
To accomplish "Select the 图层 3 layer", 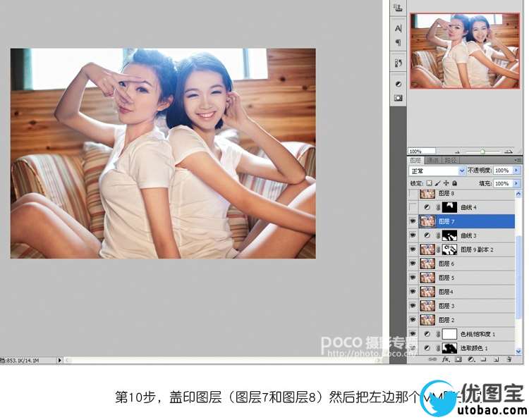I will 467,306.
